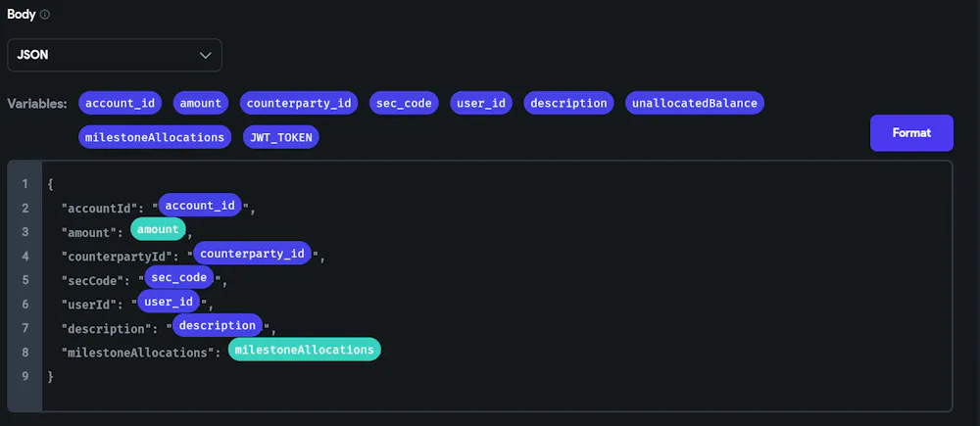Select the milestoneAllocations variable in the Variables list
Viewport: 980px width, 426px height.
click(x=155, y=137)
